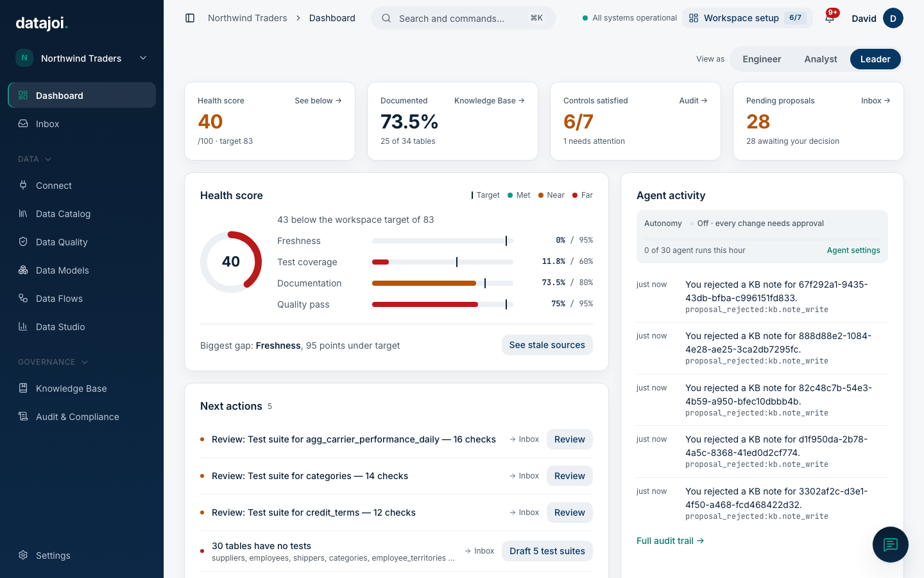Click the Freshness progress bar

pos(443,241)
